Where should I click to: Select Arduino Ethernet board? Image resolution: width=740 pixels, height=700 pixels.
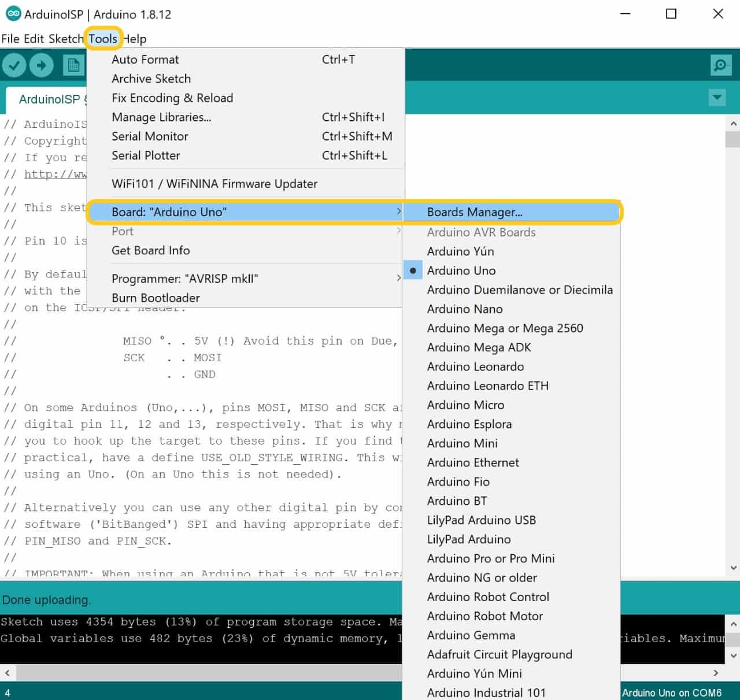[x=512, y=462]
